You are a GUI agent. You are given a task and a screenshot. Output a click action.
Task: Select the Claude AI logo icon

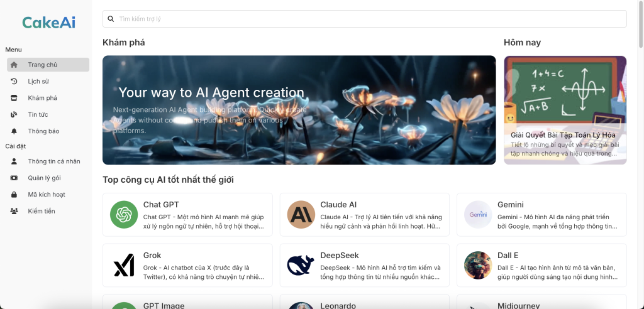click(301, 215)
